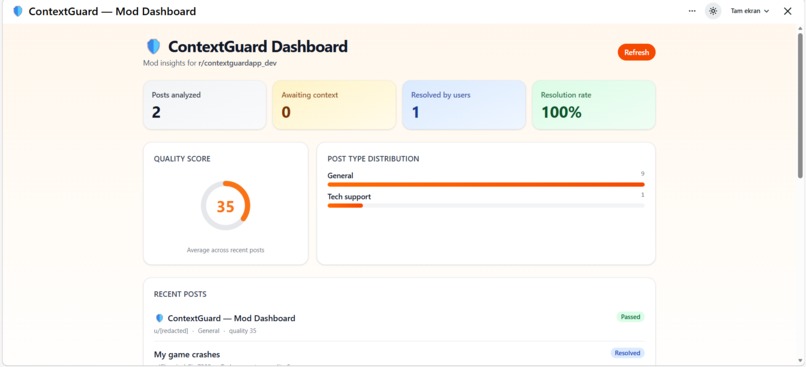Click the 100% resolution rate value
The width and height of the screenshot is (806, 367).
pos(561,113)
